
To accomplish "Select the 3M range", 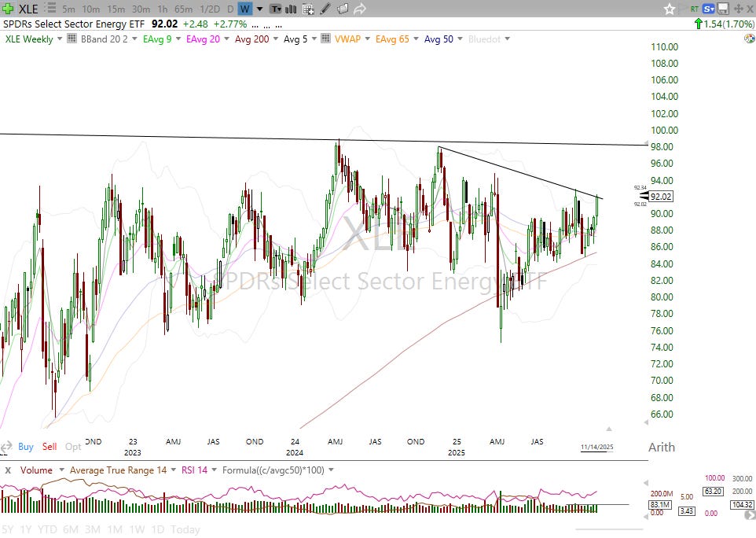I will [93, 530].
